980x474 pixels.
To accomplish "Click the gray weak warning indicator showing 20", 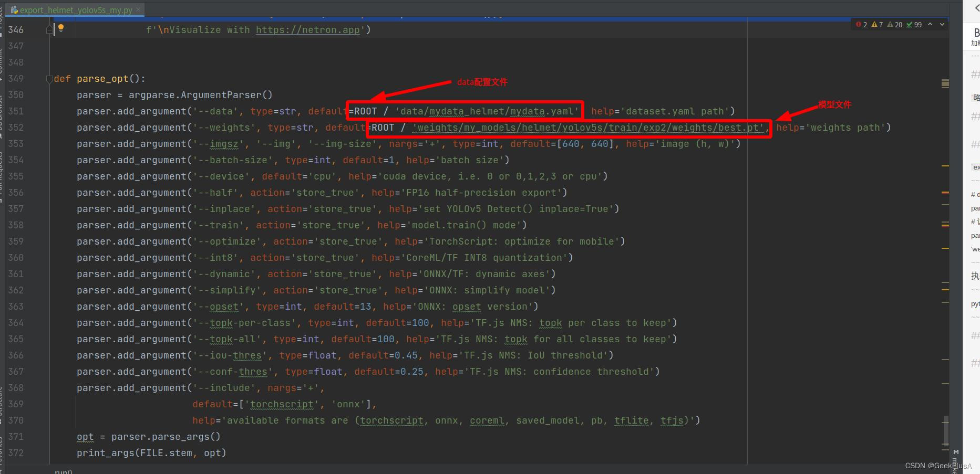I will [x=895, y=25].
